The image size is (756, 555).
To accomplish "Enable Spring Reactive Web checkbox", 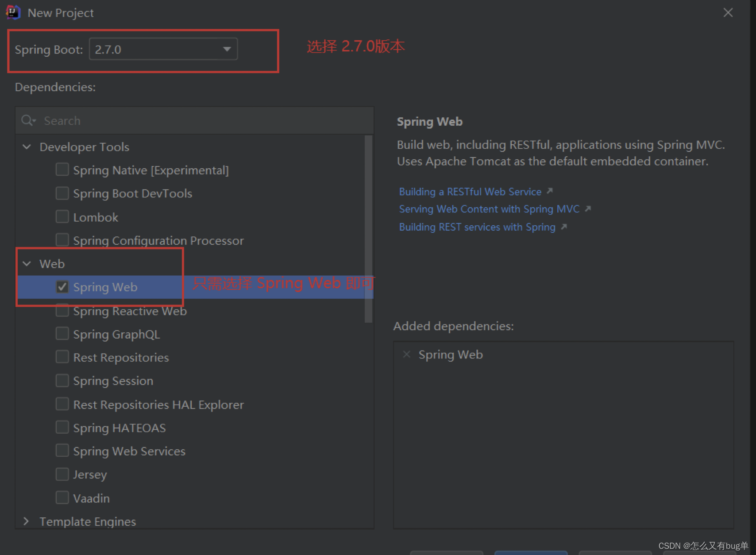I will pyautogui.click(x=62, y=311).
